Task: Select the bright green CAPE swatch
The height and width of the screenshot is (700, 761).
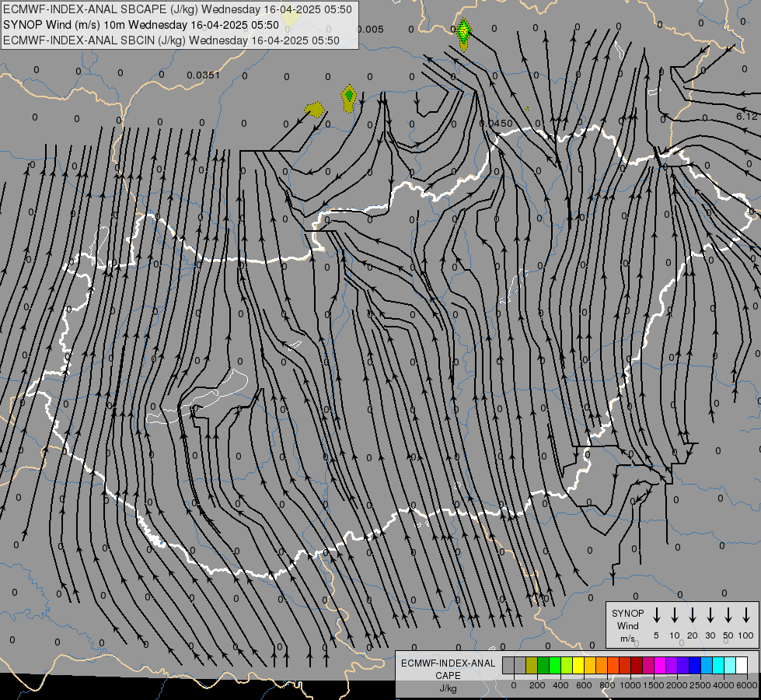Action: 555,665
